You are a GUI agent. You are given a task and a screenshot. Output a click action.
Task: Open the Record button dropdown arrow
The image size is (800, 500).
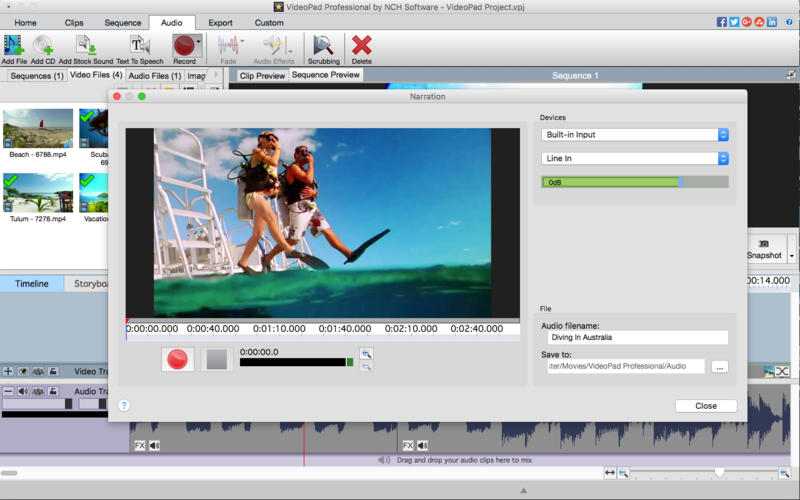click(199, 42)
